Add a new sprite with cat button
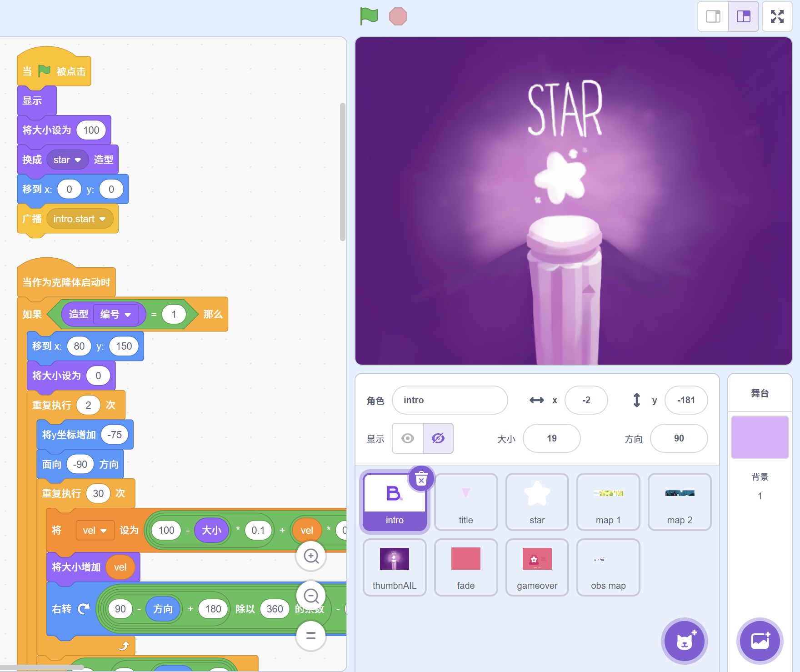Screen dimensions: 800x672 click(684, 641)
